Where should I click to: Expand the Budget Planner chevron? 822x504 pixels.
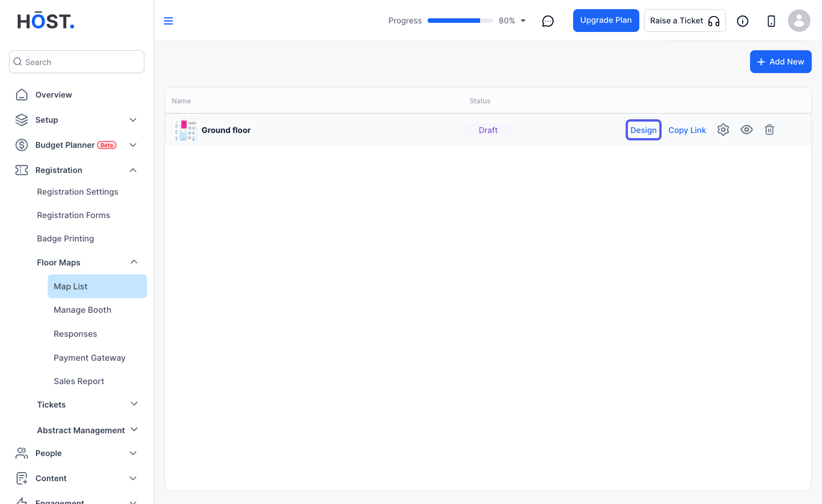[x=133, y=145]
